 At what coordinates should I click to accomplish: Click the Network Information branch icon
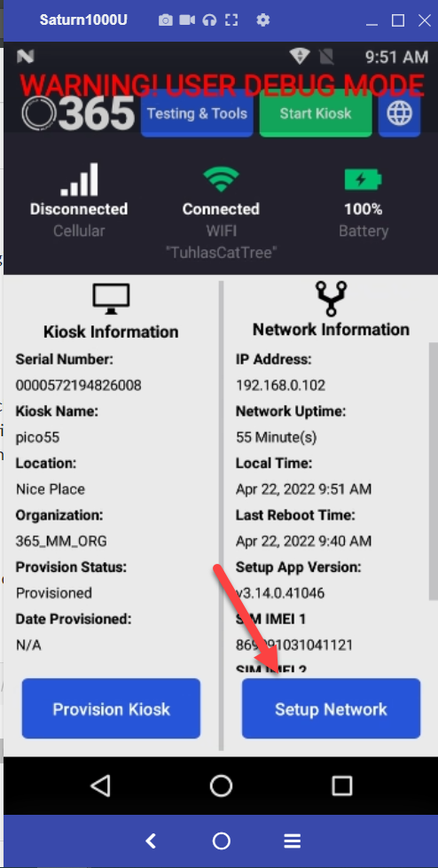tap(331, 299)
